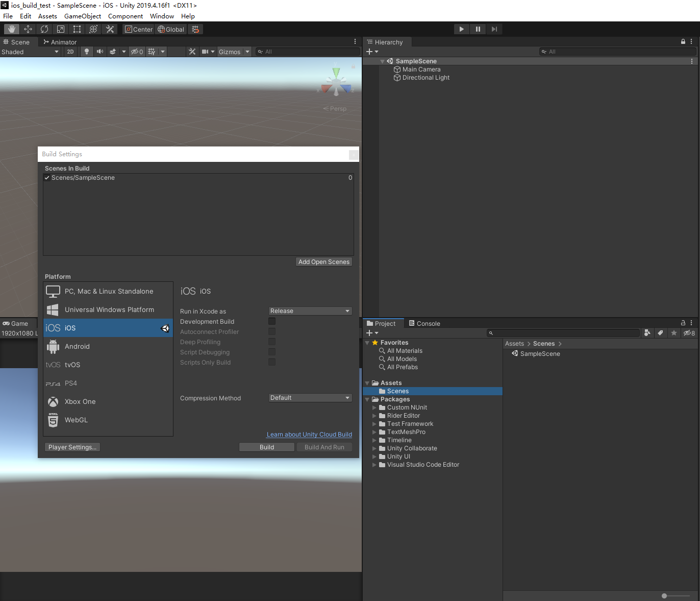The width and height of the screenshot is (700, 601).
Task: Toggle grid snapping icon
Action: coord(195,29)
